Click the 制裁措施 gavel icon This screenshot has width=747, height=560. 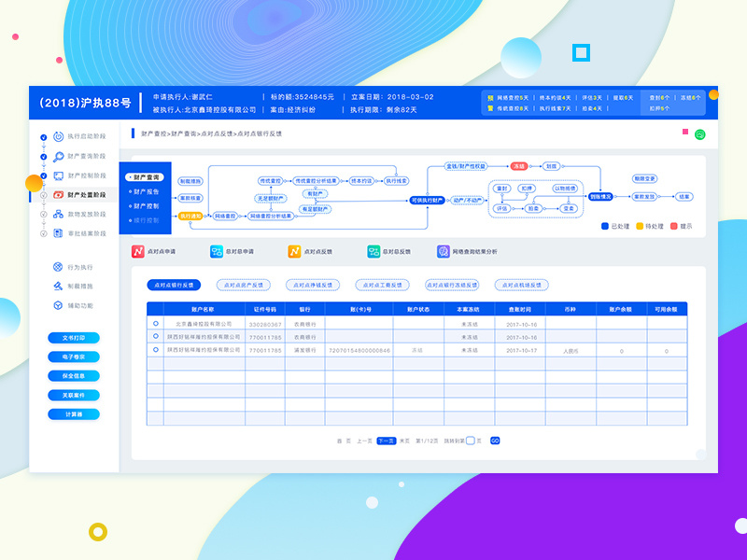59,287
